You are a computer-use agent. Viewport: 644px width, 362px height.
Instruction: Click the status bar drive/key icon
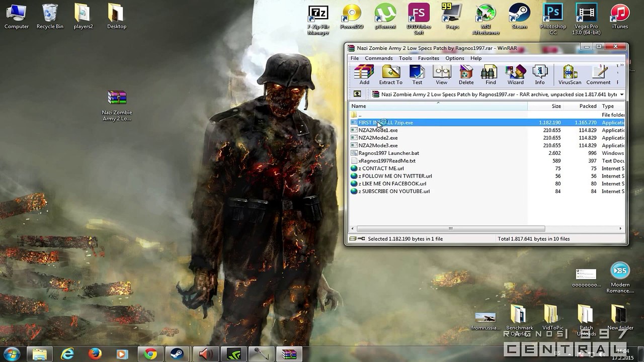[357, 239]
